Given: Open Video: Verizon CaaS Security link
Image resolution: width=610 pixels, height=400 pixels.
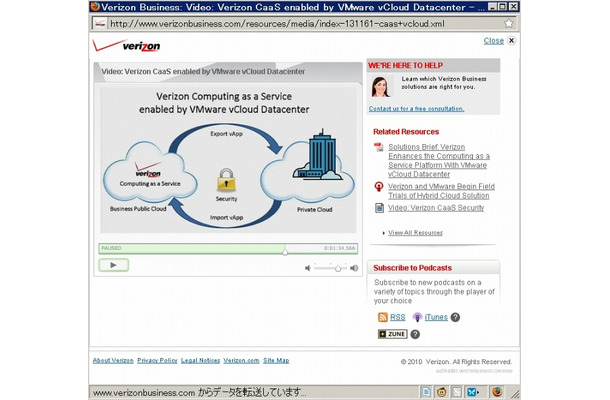Looking at the screenshot, I should pyautogui.click(x=436, y=208).
